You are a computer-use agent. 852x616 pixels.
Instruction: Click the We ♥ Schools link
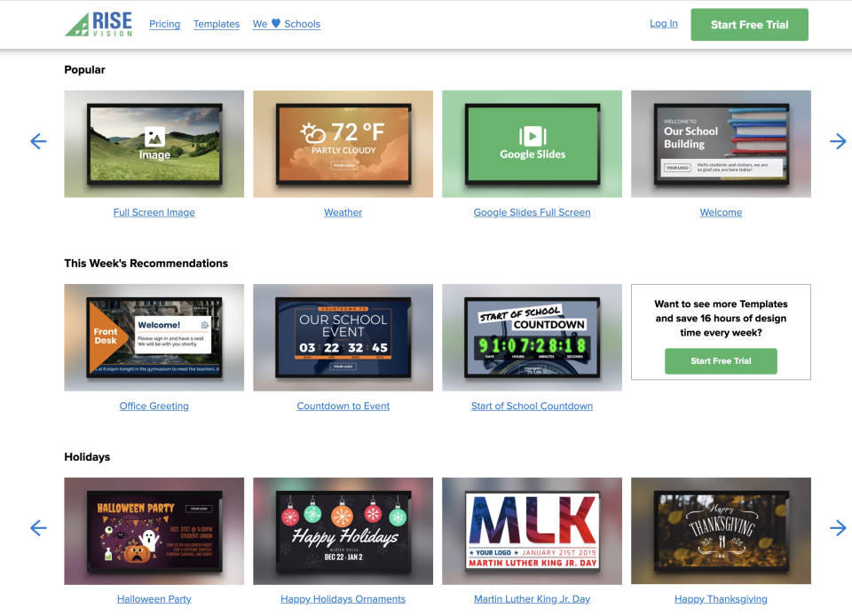[286, 24]
